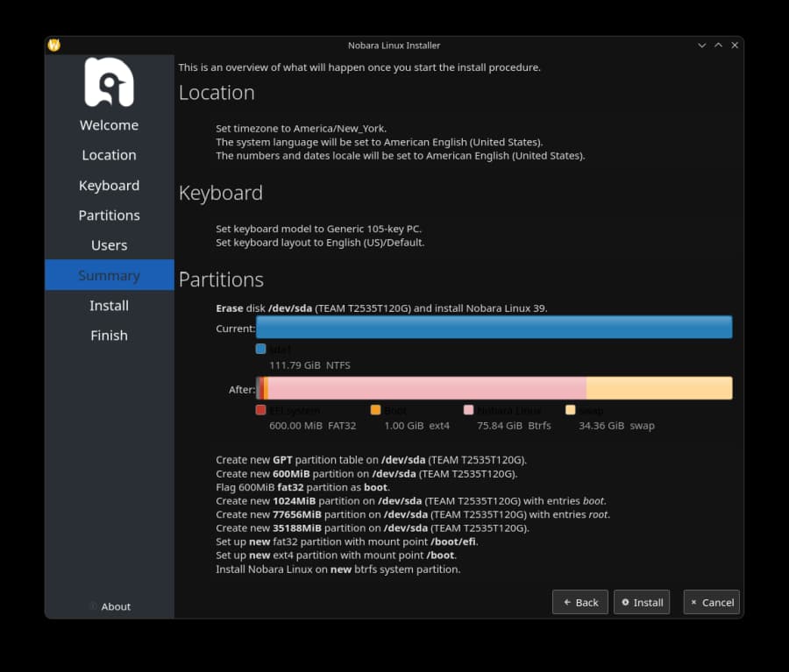The width and height of the screenshot is (789, 672).
Task: Click the "Create new GPT partition table" line
Action: [372, 460]
